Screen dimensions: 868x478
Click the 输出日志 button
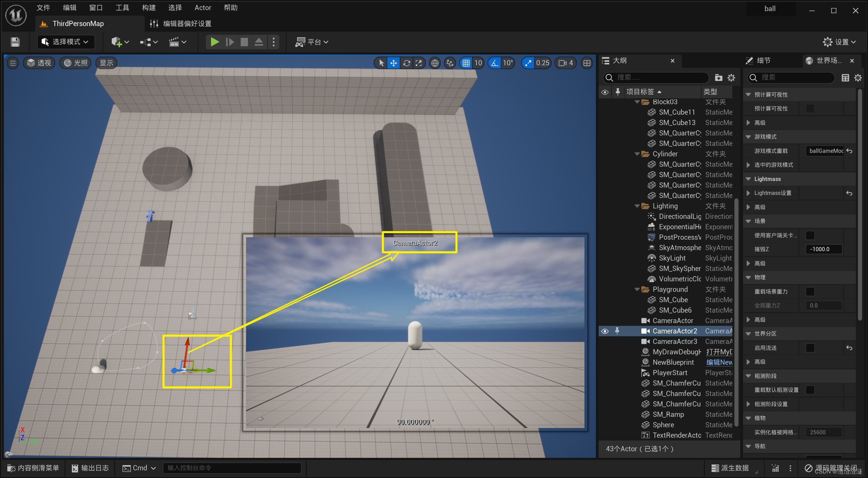pyautogui.click(x=90, y=468)
